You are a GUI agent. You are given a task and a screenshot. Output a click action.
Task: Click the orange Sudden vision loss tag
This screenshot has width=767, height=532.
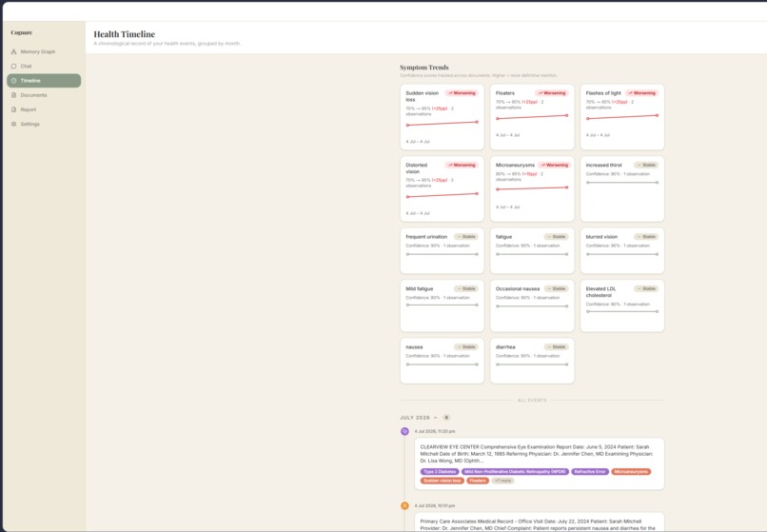coord(442,481)
